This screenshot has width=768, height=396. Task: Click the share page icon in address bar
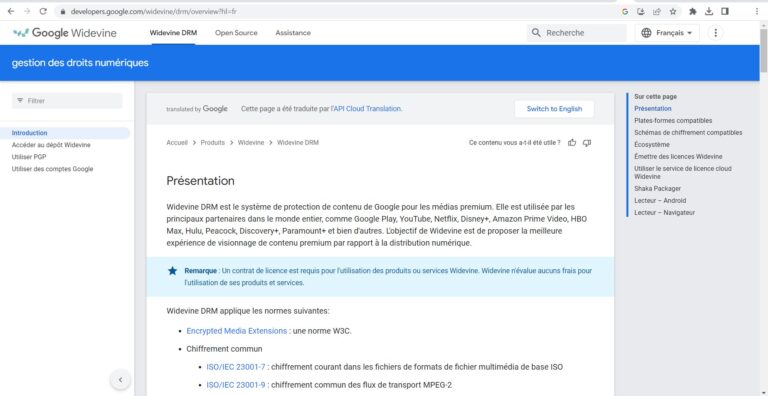coord(657,11)
